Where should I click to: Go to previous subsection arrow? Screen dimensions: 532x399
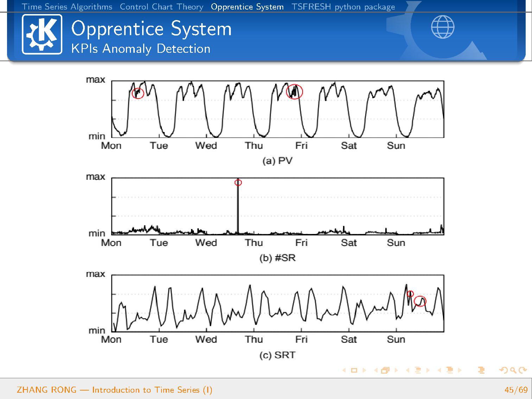407,370
